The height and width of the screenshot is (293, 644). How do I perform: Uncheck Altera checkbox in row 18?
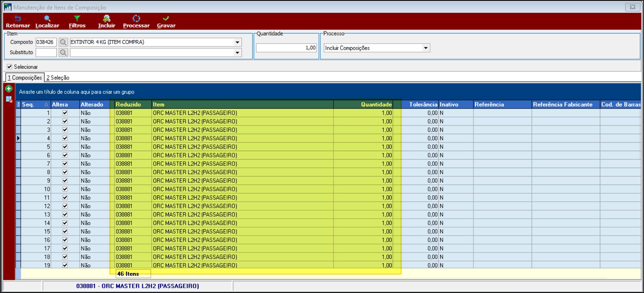pos(65,257)
